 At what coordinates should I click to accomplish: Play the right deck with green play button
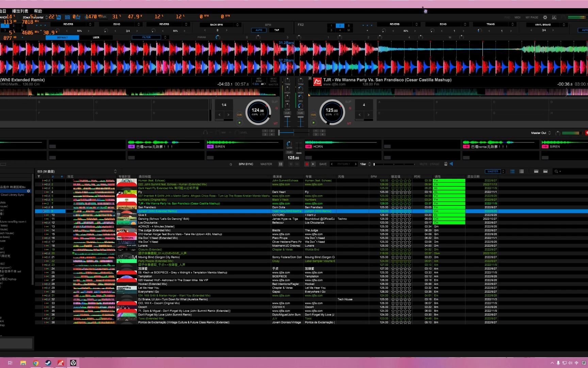pos(313,123)
